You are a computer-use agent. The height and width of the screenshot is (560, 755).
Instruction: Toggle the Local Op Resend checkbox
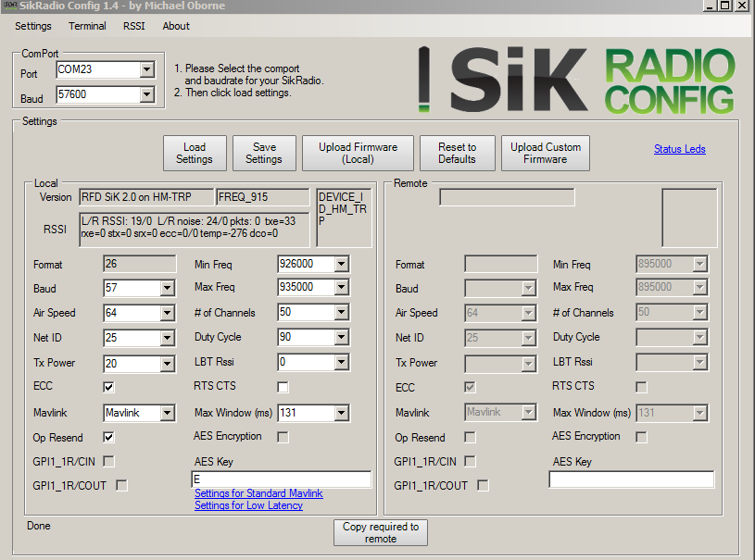pos(108,437)
